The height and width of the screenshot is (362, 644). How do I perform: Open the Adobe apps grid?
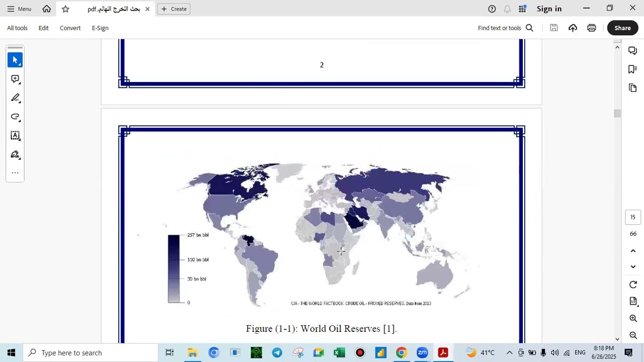point(523,9)
